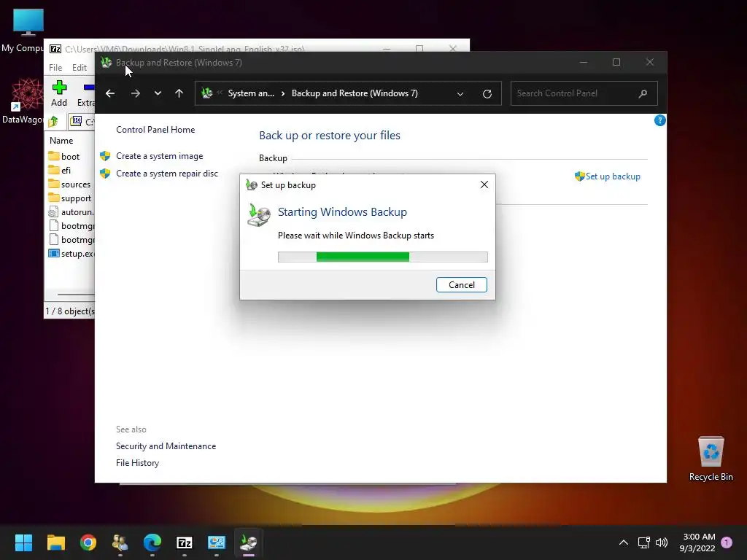Open Security and Maintenance link
747x560 pixels.
click(166, 446)
